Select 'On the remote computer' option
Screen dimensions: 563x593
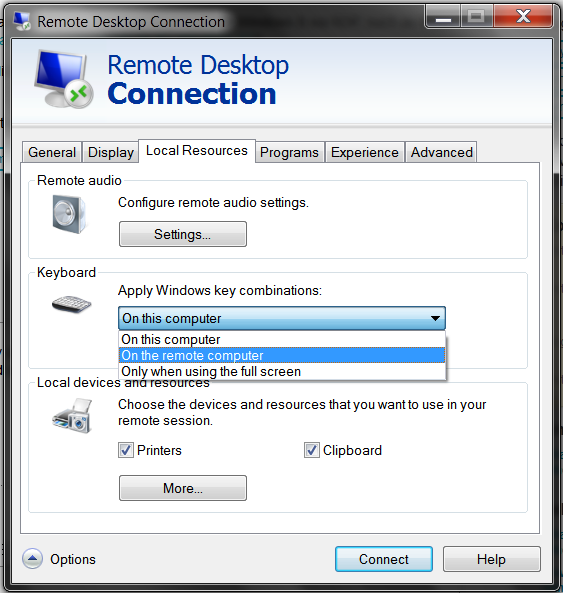[282, 355]
